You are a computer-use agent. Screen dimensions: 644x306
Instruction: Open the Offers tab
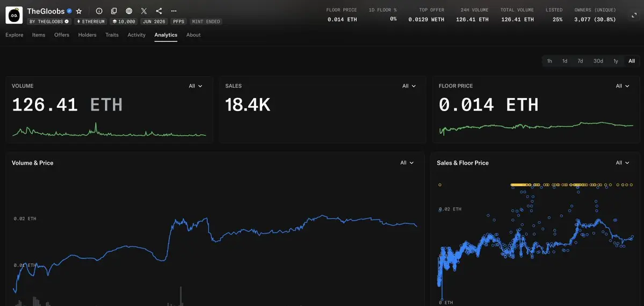coord(62,35)
